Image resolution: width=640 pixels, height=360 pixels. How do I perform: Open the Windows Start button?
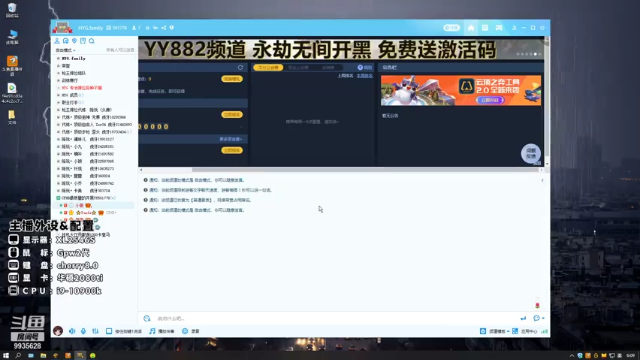[x=6, y=356]
